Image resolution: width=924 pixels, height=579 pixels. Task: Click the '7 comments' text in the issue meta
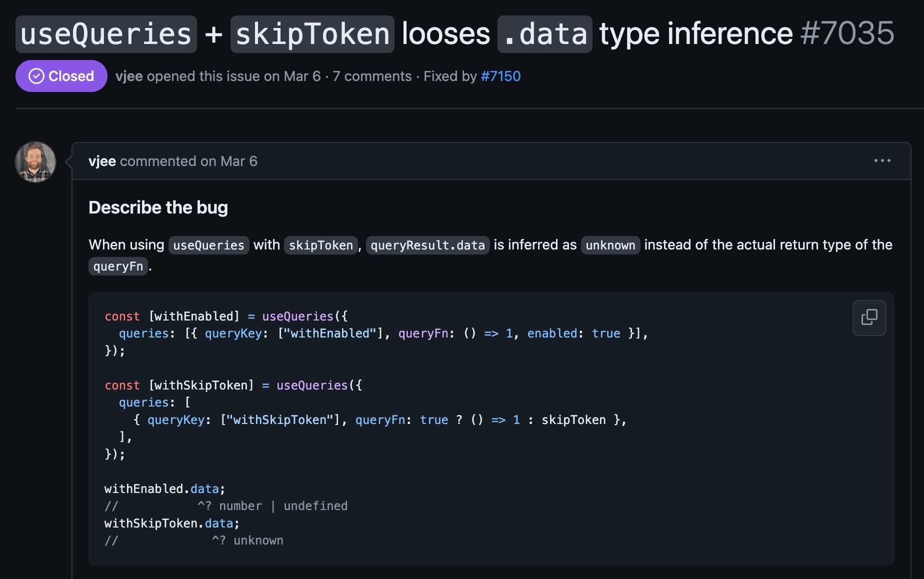(372, 76)
